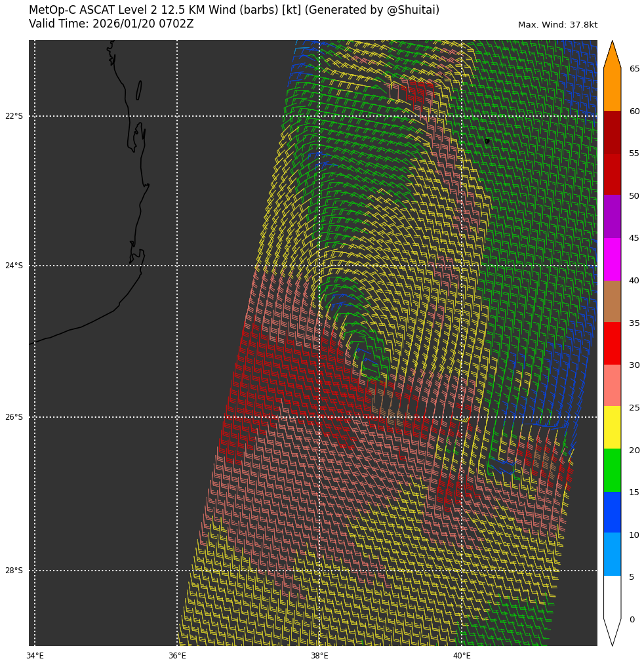Click the MetOp-C ASCAT chart title
Image resolution: width=644 pixels, height=665 pixels.
234,10
